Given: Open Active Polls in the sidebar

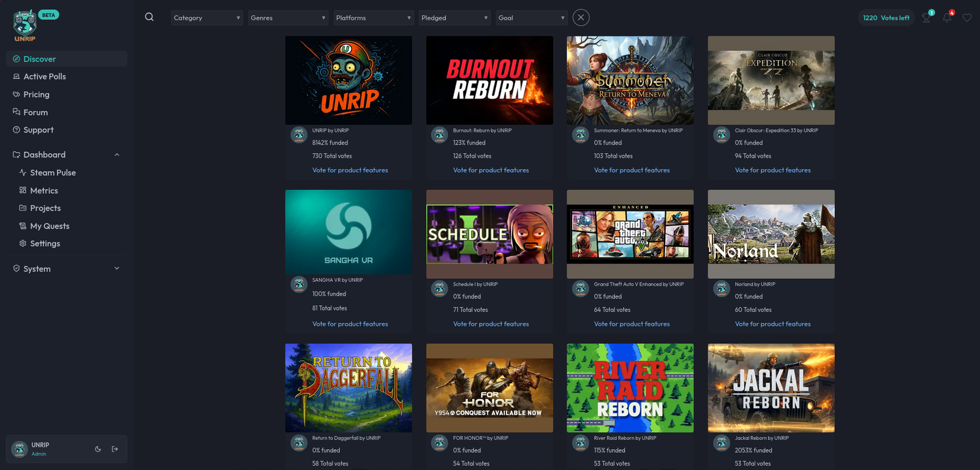Looking at the screenshot, I should pyautogui.click(x=44, y=77).
